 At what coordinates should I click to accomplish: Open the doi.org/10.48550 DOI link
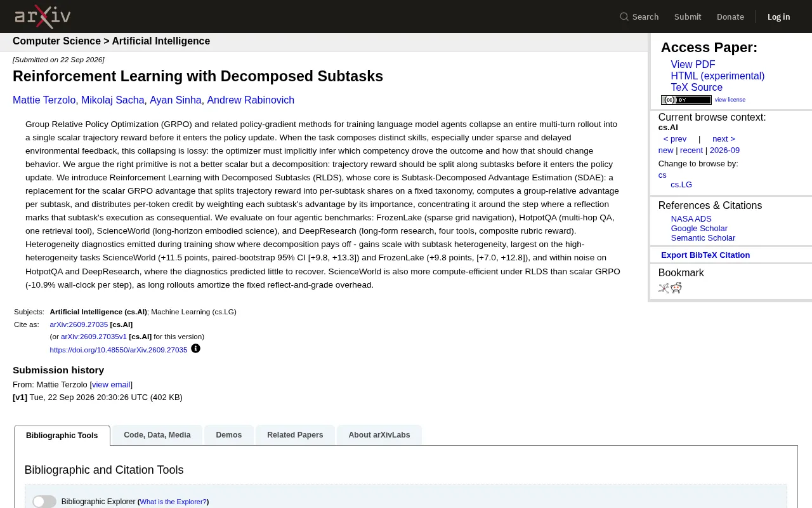click(119, 350)
